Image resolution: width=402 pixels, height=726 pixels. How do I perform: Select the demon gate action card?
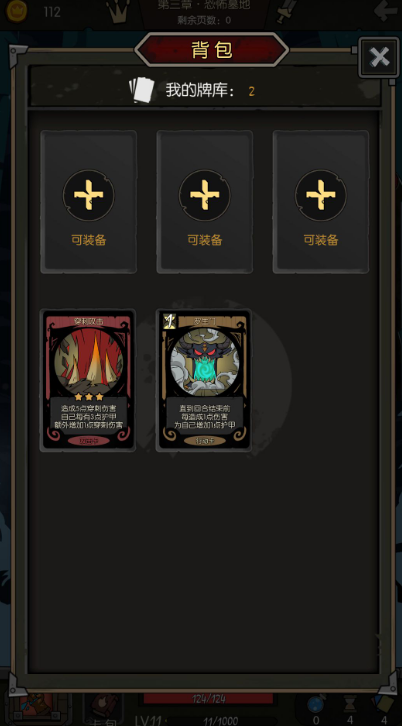[x=205, y=380]
